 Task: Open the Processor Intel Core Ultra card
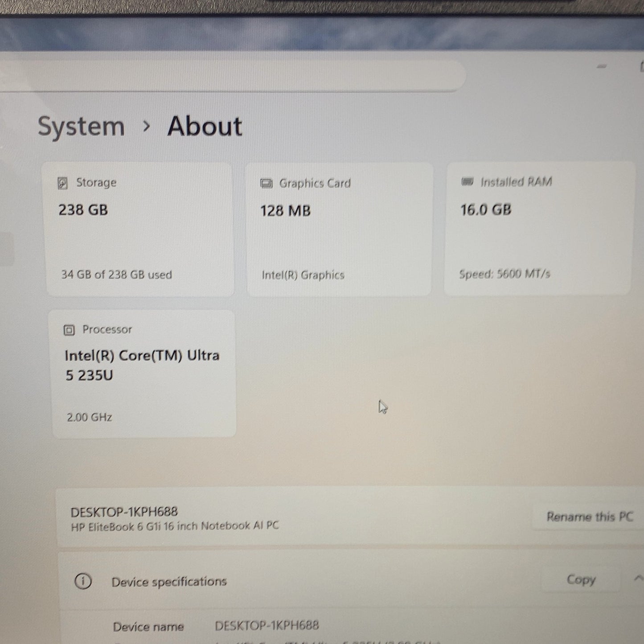tap(143, 373)
